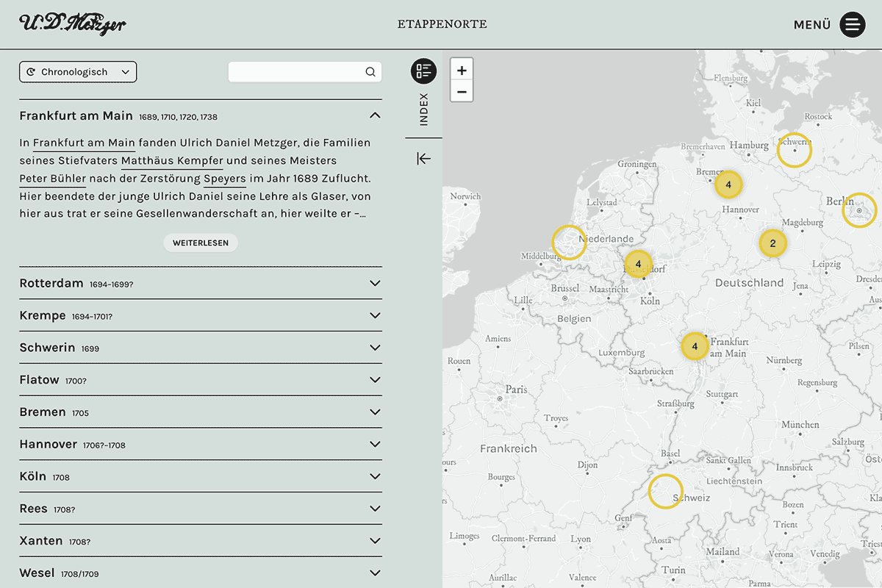The height and width of the screenshot is (588, 882).
Task: Toggle the index list icon
Action: 423,71
